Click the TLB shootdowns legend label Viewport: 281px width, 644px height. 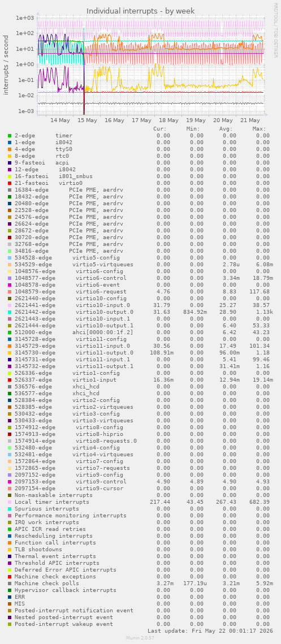tap(38, 549)
